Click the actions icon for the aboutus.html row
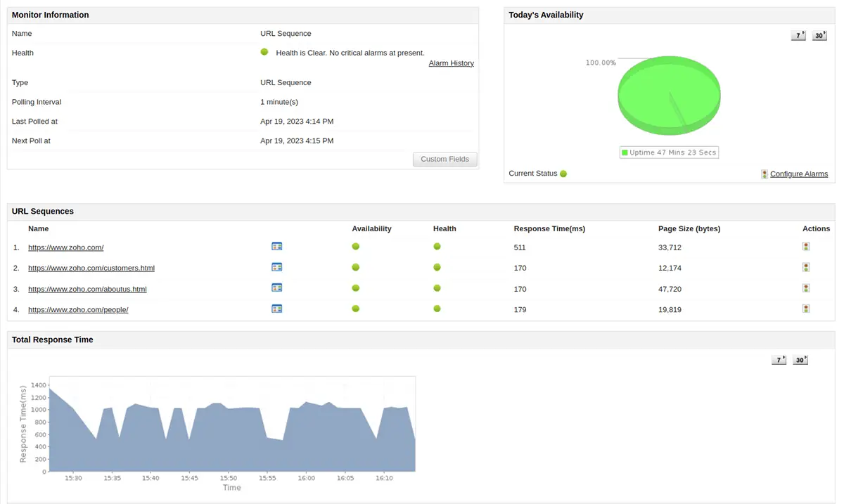Viewport: 844px width, 504px height. pyautogui.click(x=806, y=287)
